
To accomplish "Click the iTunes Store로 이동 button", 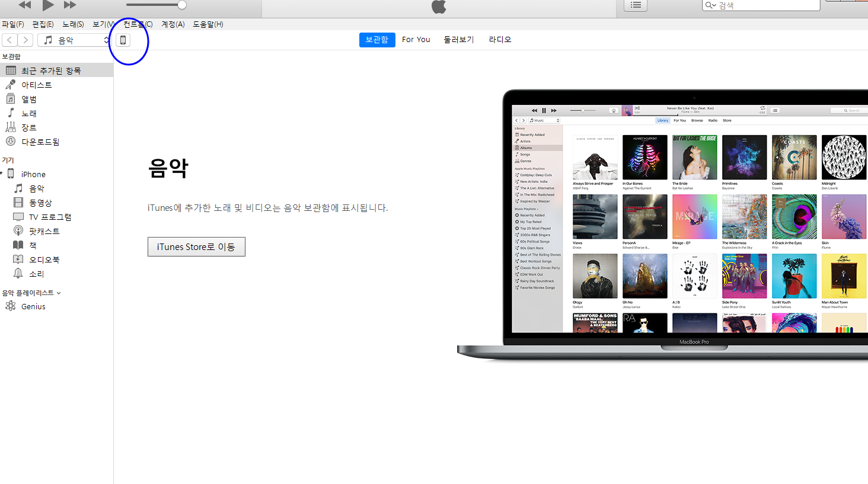I will point(196,246).
